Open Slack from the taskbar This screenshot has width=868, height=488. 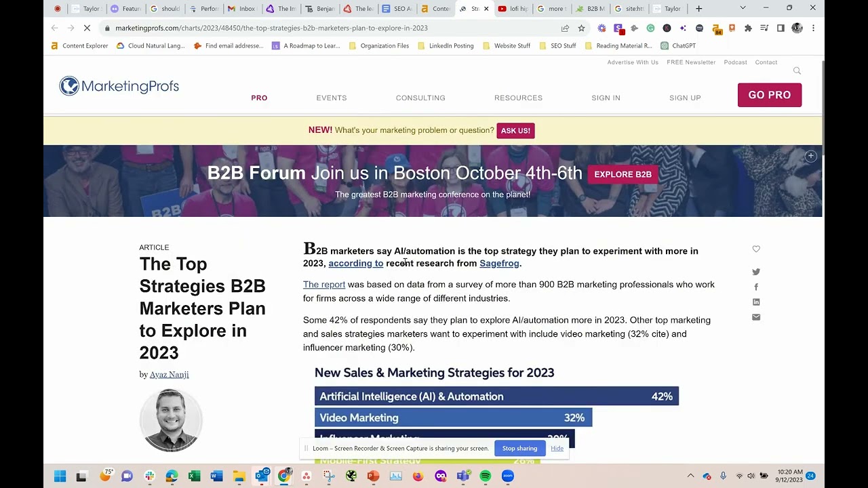click(149, 476)
